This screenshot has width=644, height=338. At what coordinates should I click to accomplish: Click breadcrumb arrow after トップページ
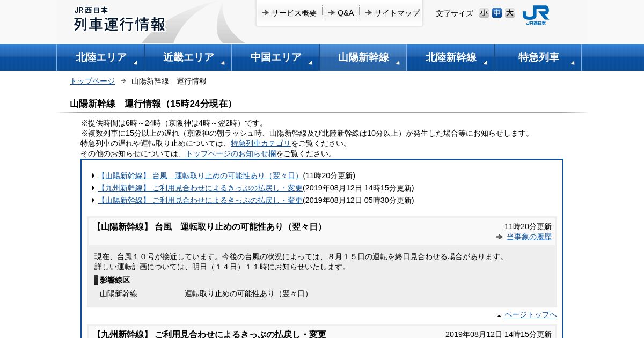[123, 80]
